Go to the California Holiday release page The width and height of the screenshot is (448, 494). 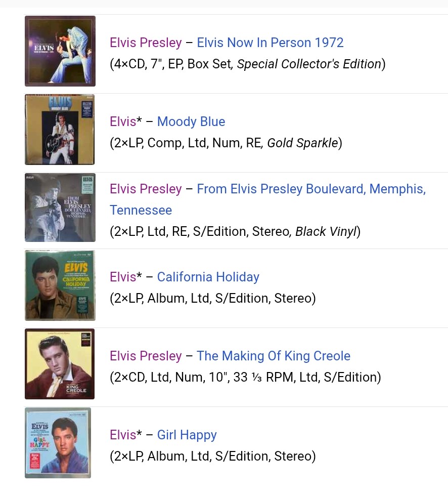point(208,277)
